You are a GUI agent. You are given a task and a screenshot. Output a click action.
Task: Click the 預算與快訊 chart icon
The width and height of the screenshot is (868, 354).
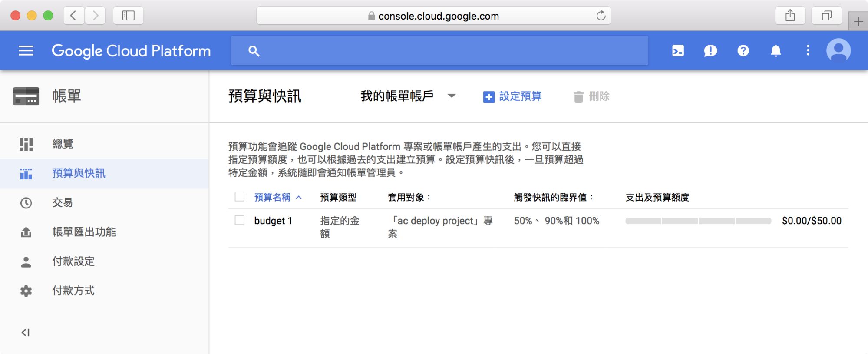pyautogui.click(x=26, y=173)
